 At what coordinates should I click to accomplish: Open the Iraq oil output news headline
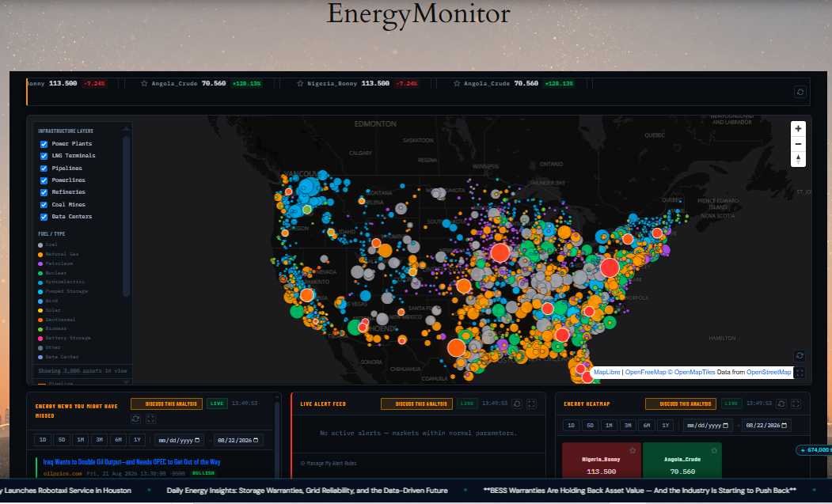click(131, 462)
